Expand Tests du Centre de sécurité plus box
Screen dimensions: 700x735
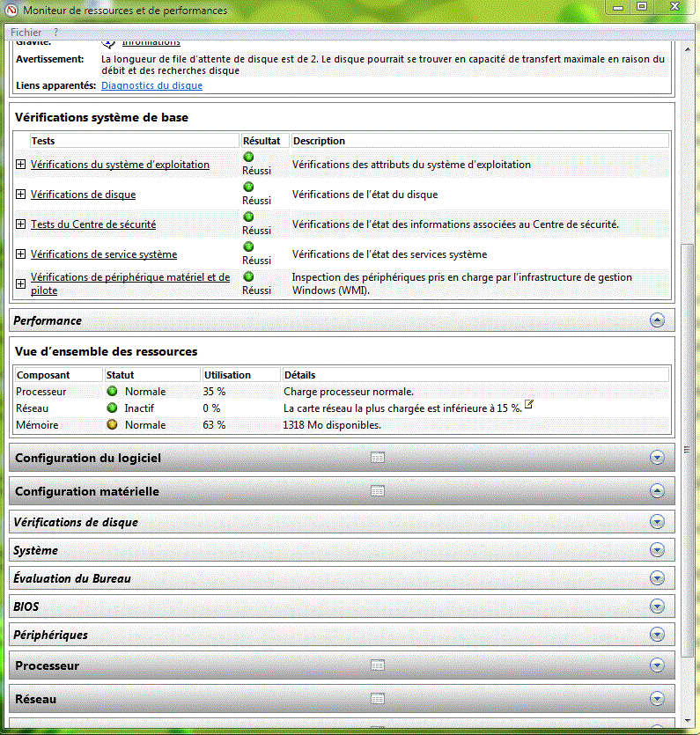(20, 224)
